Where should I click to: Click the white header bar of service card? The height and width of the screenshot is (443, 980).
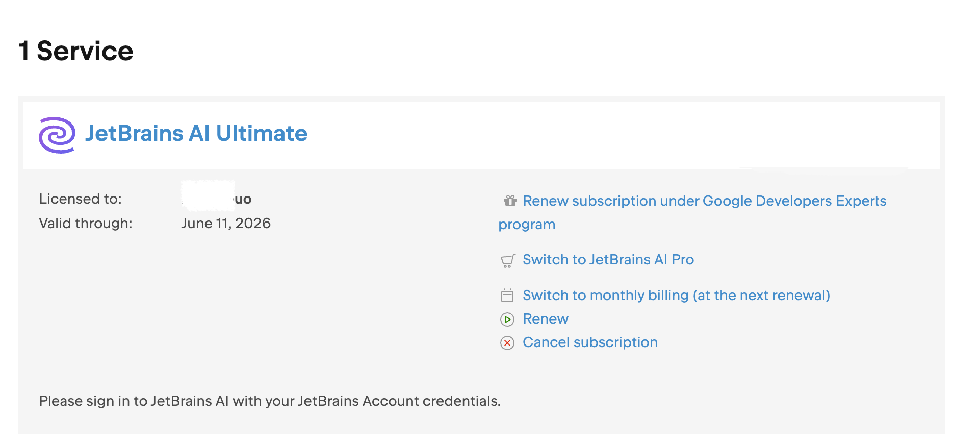pos(482,135)
